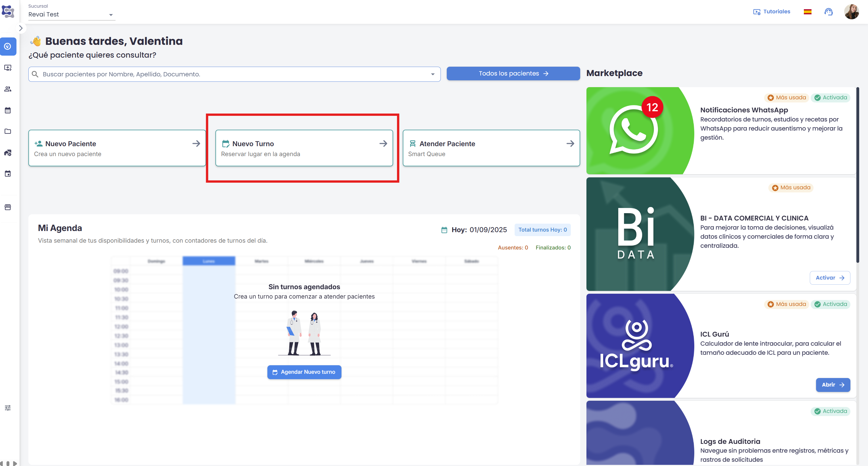Open the user profile avatar
The width and height of the screenshot is (868, 466).
(x=852, y=12)
